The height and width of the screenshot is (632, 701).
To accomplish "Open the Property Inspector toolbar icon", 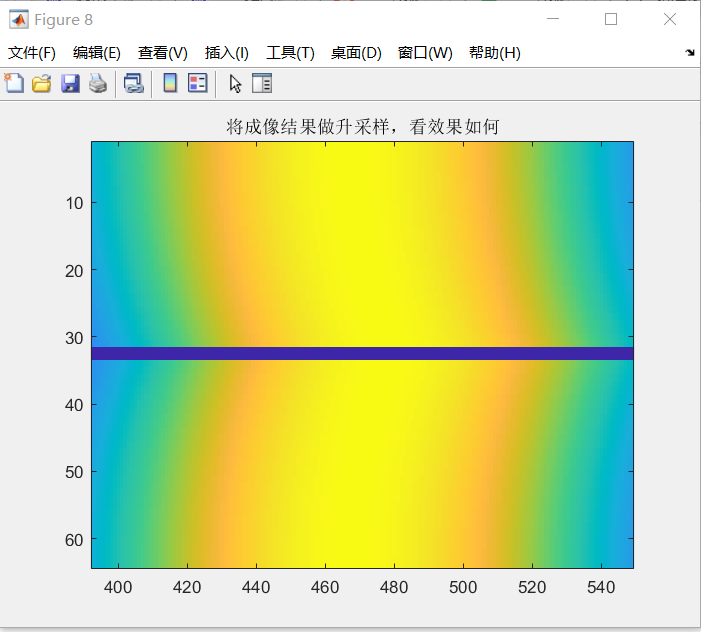I will pos(262,83).
